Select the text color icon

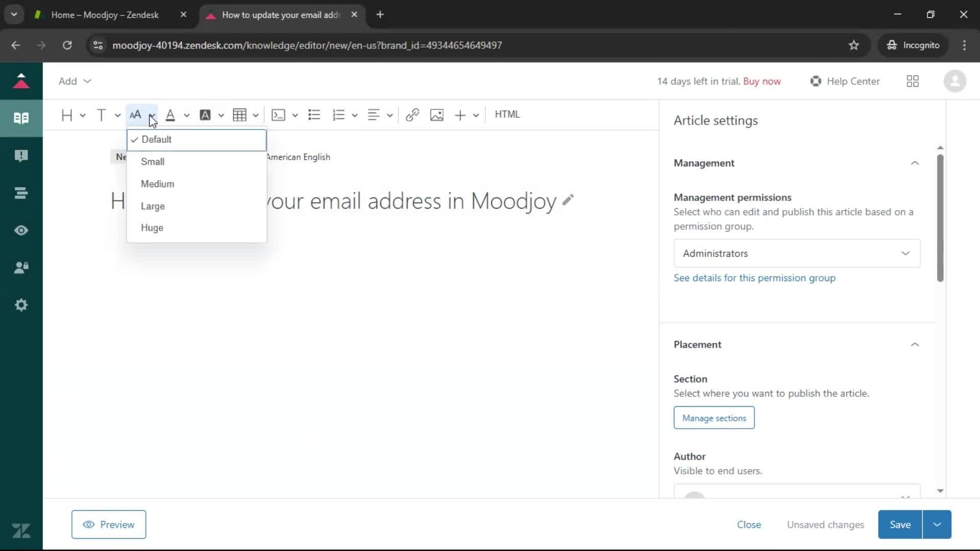[x=170, y=115]
